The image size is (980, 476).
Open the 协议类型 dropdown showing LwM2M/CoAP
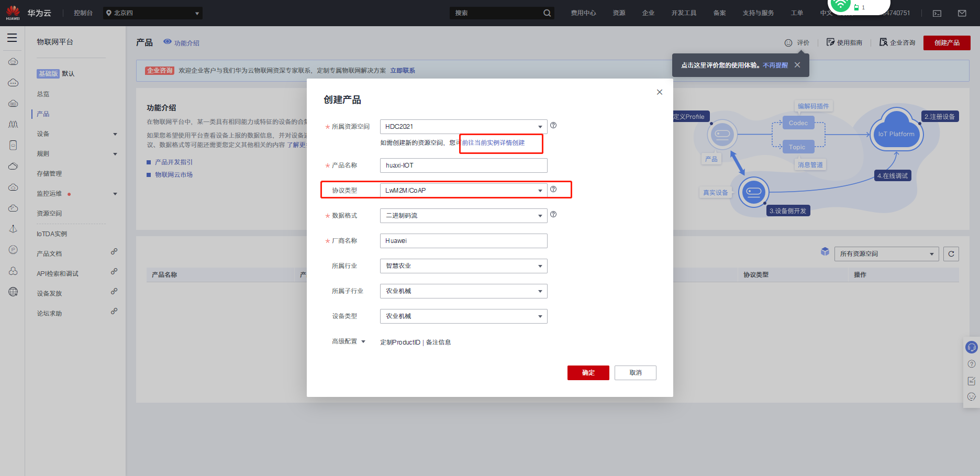(x=463, y=191)
